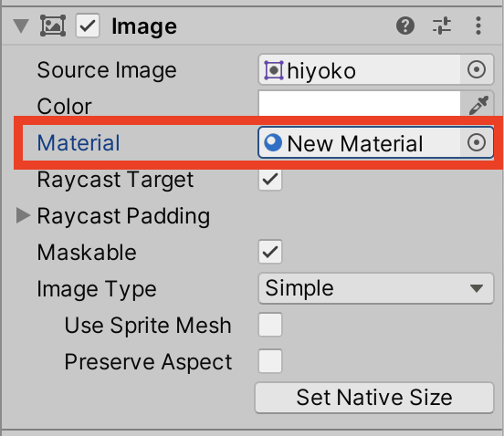Pick color with eyedropper tool
Screen dimensions: 504x436
tap(478, 105)
